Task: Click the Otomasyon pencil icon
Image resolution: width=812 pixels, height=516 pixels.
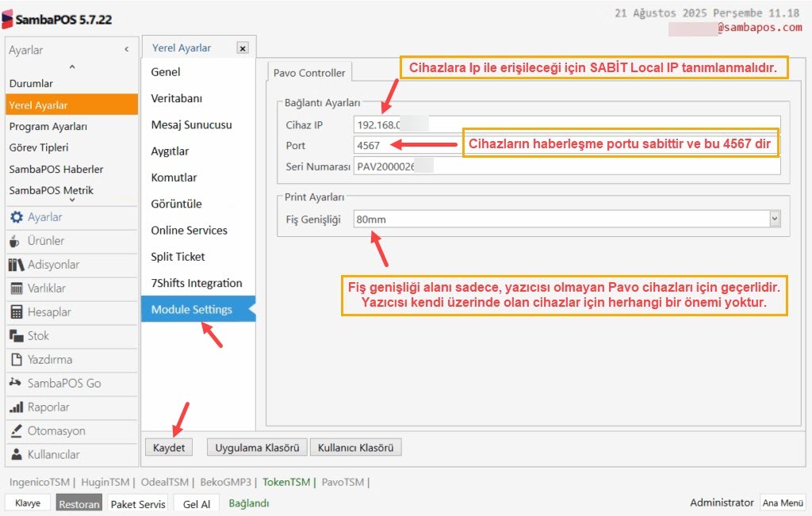Action: [17, 430]
